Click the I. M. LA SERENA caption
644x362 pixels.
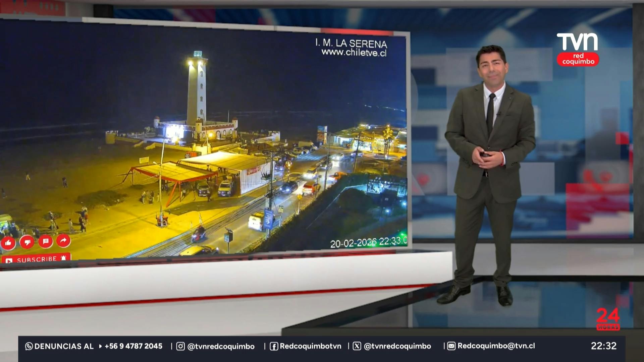click(x=351, y=43)
